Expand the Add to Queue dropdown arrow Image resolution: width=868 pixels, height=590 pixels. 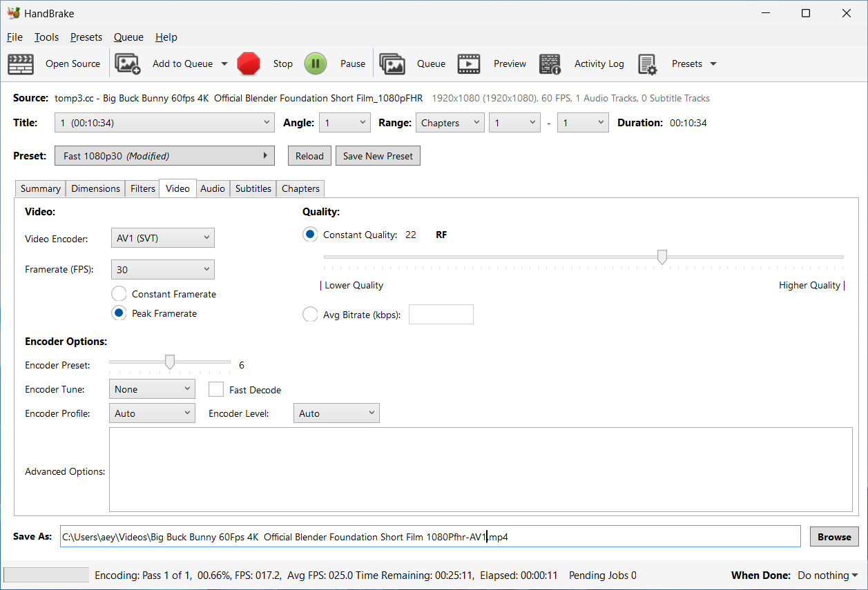coord(224,63)
